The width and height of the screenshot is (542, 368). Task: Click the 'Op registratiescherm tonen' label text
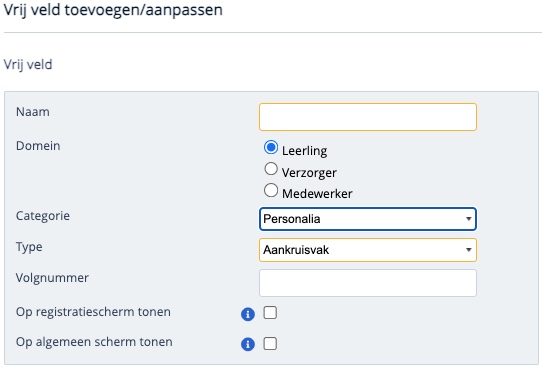93,312
